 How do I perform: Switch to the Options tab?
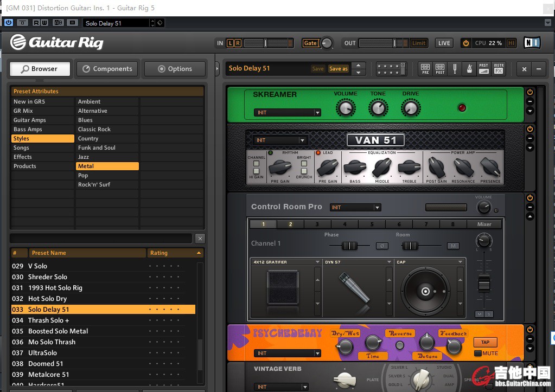click(x=175, y=69)
